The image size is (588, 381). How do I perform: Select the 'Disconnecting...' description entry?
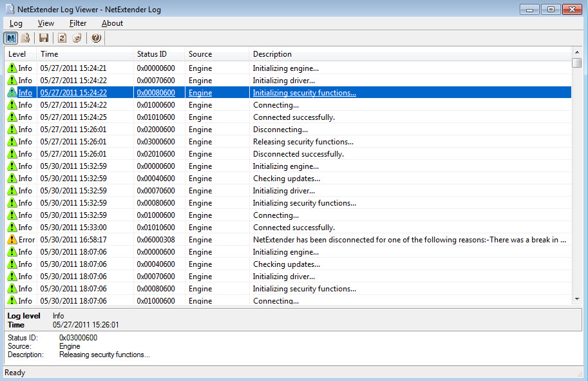click(x=280, y=129)
